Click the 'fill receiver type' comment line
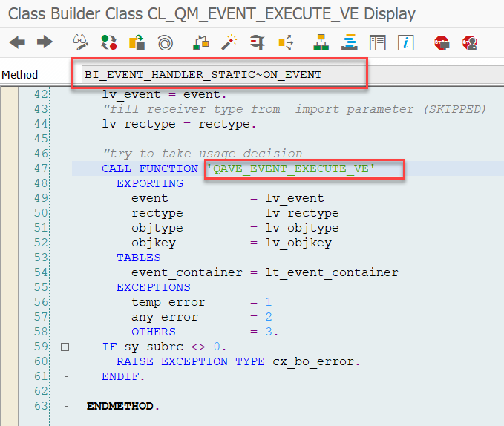The width and height of the screenshot is (504, 426). coord(294,109)
